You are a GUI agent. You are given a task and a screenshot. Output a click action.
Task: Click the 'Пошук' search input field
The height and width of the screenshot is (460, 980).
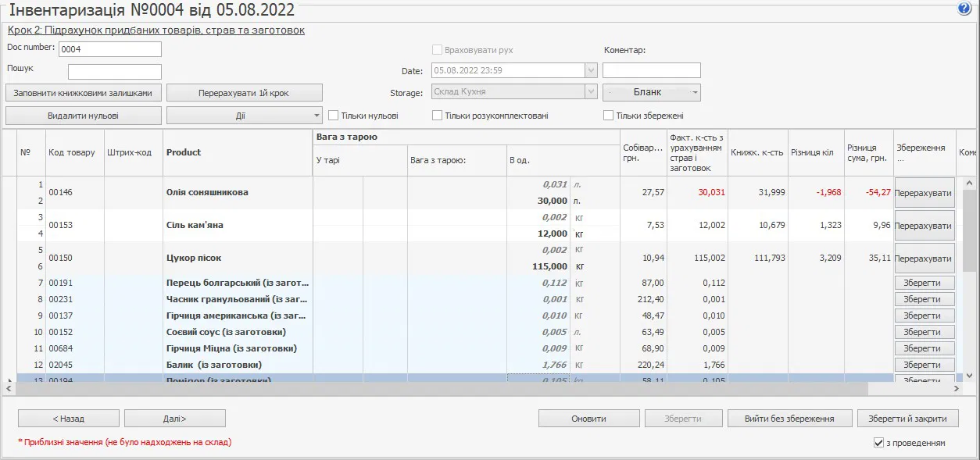tap(115, 72)
